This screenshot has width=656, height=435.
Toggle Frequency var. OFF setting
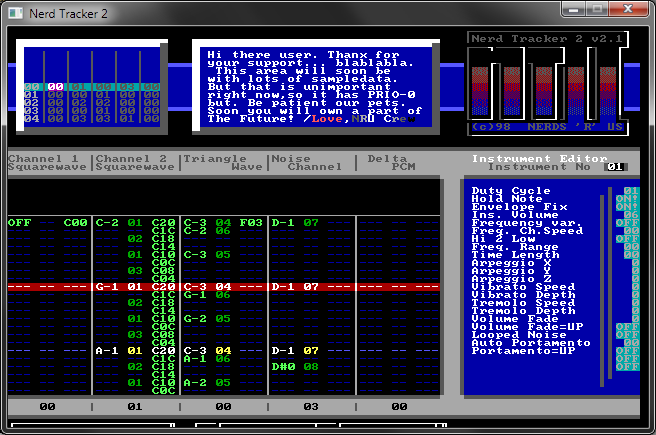[627, 223]
